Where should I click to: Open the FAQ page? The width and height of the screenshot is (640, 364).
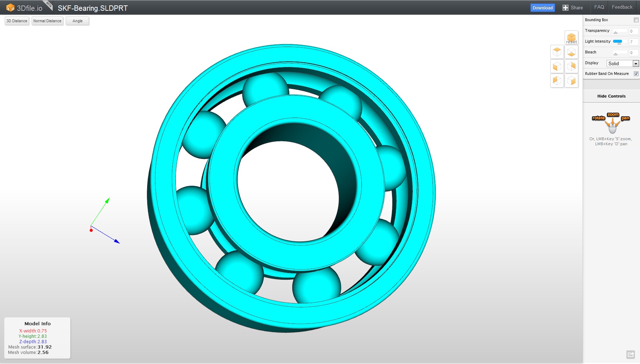tap(599, 7)
